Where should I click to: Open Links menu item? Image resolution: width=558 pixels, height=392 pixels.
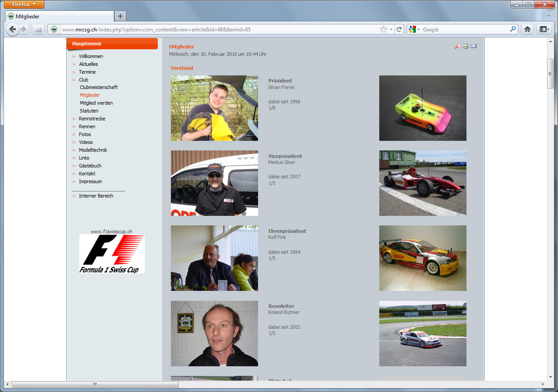click(84, 158)
